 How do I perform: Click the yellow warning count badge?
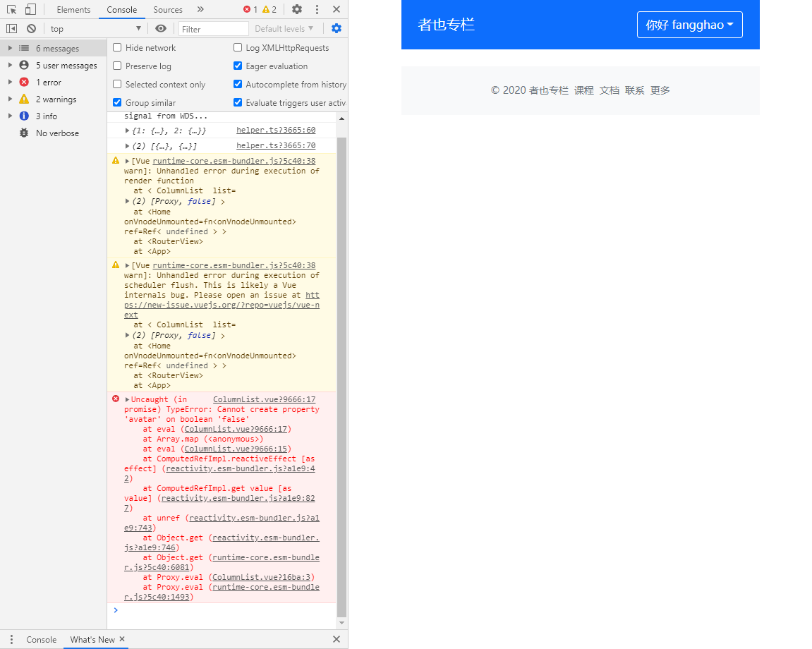(x=269, y=9)
